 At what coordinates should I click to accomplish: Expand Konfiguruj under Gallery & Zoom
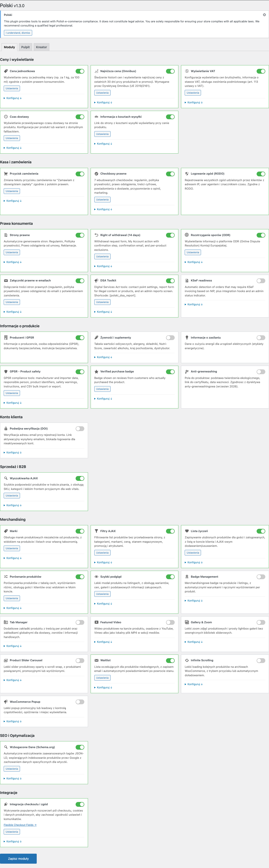tap(194, 642)
